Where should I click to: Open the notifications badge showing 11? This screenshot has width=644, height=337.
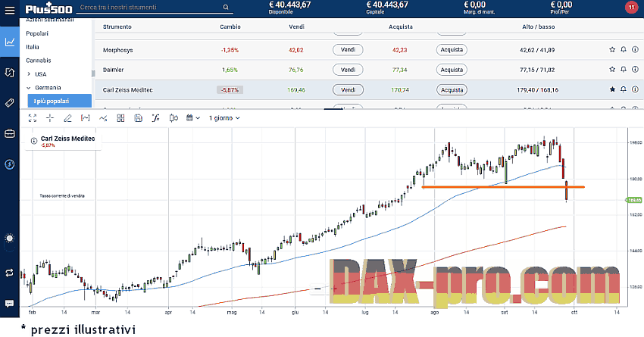click(x=631, y=7)
